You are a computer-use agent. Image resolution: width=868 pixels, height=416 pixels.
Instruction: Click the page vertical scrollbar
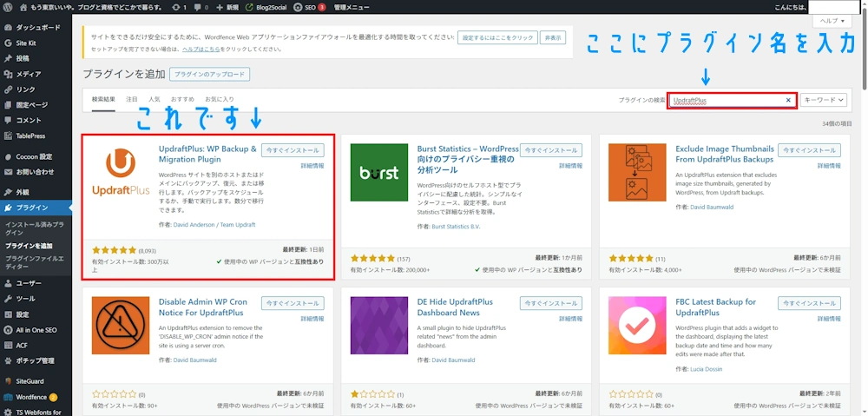point(865,50)
